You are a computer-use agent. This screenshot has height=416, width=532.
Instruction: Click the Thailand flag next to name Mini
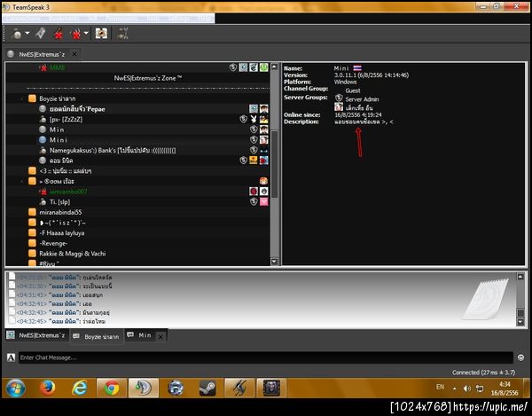click(357, 68)
